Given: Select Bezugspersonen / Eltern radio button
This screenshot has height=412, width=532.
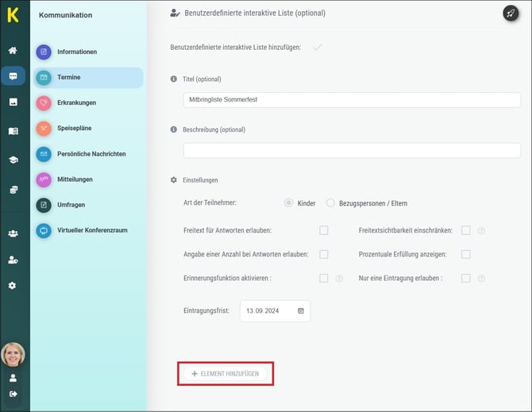Looking at the screenshot, I should 330,202.
